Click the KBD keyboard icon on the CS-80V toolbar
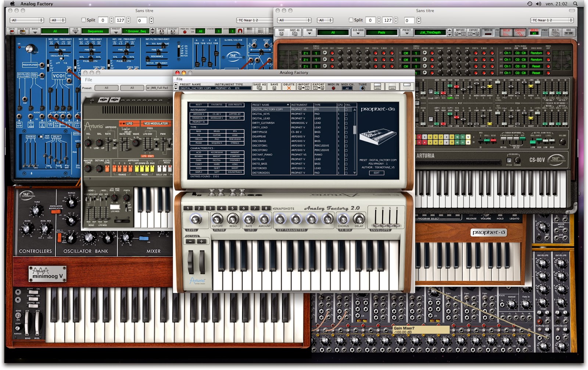The height and width of the screenshot is (370, 588). point(569,32)
